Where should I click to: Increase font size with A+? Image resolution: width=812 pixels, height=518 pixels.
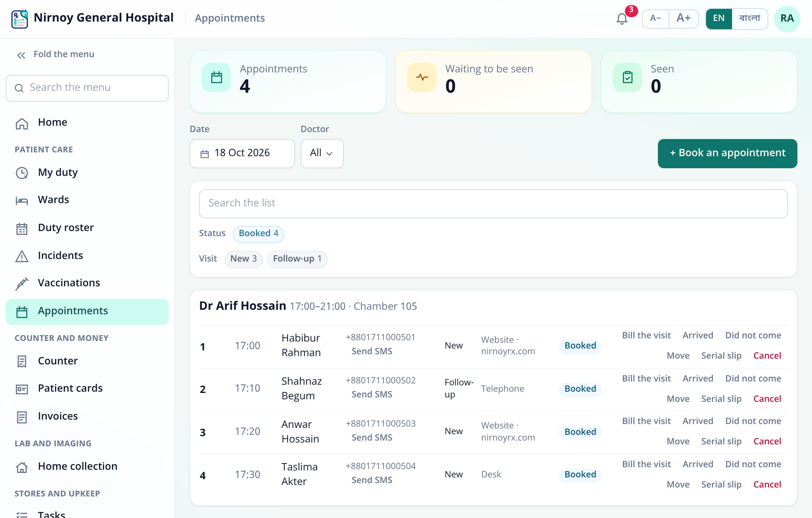684,18
